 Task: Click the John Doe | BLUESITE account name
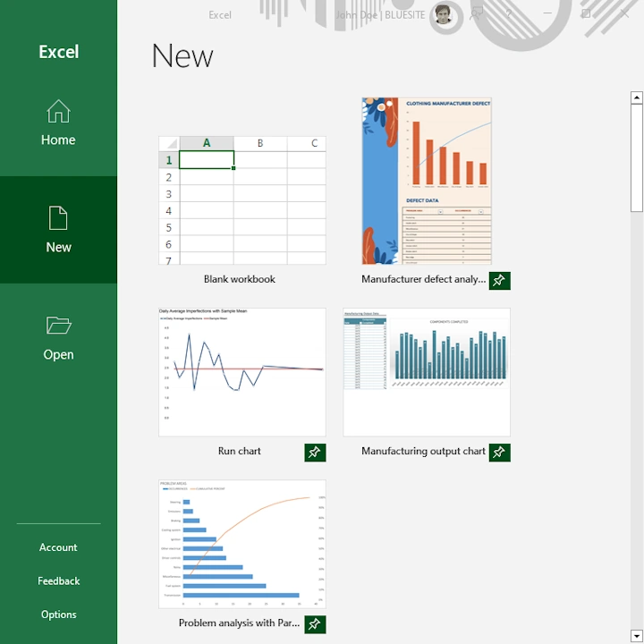pyautogui.click(x=380, y=15)
